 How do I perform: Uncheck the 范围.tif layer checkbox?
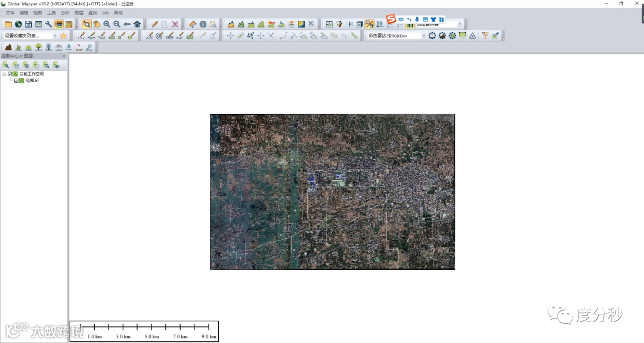point(17,80)
